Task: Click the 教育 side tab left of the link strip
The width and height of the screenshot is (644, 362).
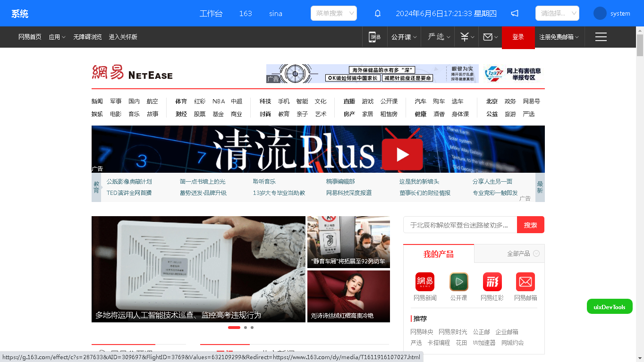Action: pyautogui.click(x=96, y=187)
